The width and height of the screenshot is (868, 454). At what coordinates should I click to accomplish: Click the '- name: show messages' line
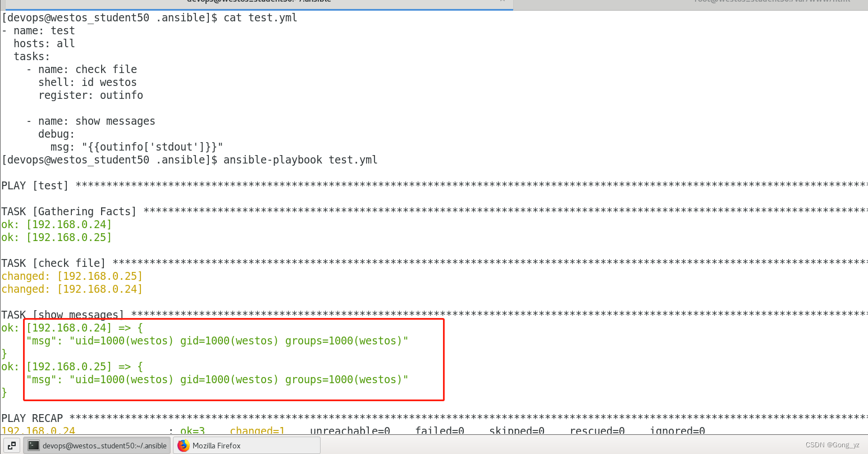[90, 121]
